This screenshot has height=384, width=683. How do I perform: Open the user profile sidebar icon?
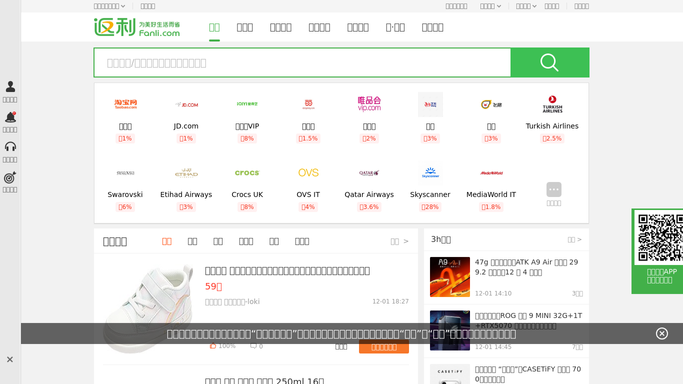click(10, 87)
